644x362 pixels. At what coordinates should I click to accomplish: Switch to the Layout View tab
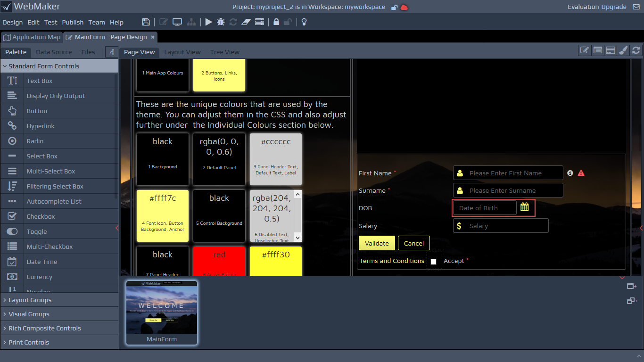(182, 52)
